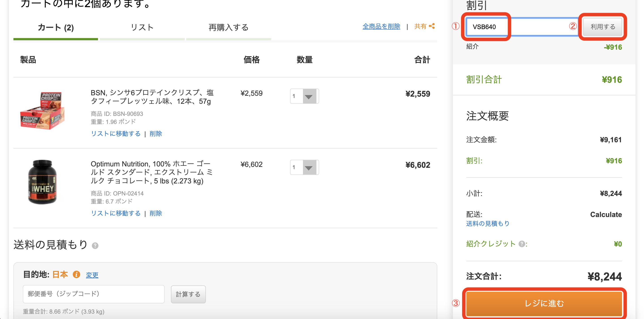Click 計算する to calculate shipping

[188, 294]
